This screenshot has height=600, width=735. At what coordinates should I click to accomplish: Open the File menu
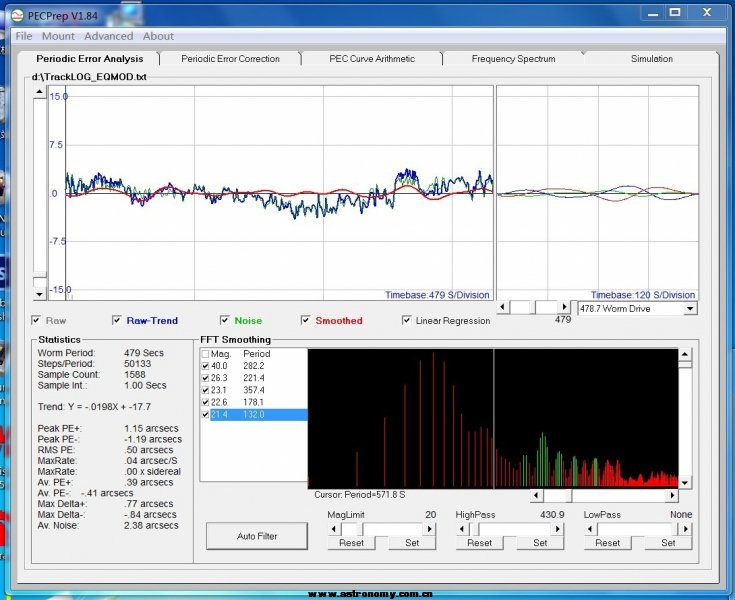[23, 36]
